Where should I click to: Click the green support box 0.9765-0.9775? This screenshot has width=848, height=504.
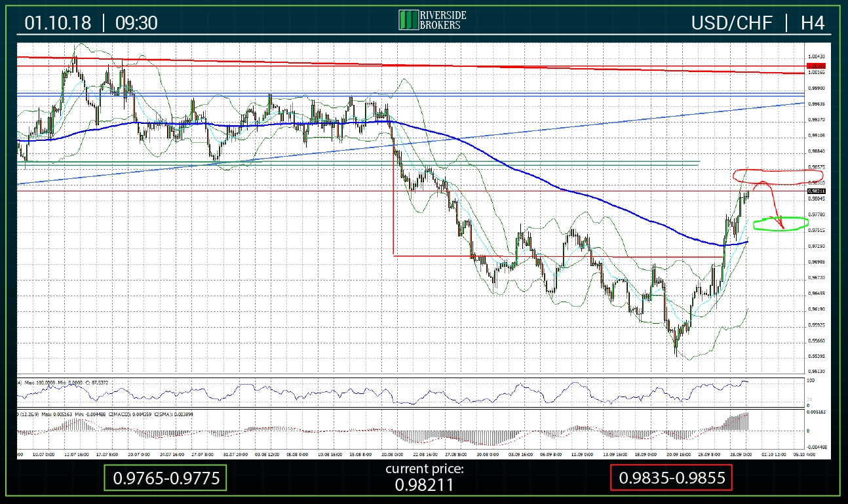point(165,478)
